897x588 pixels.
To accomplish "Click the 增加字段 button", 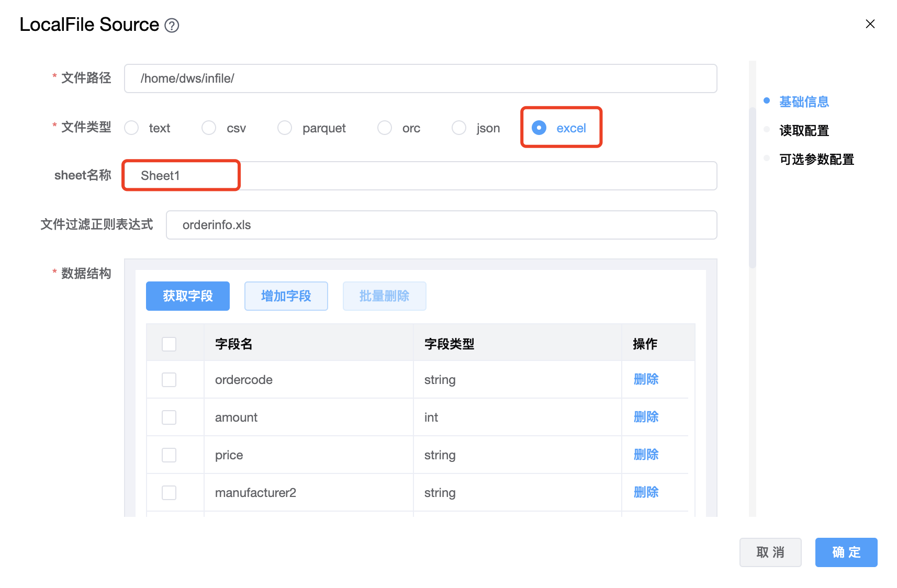I will pos(286,296).
